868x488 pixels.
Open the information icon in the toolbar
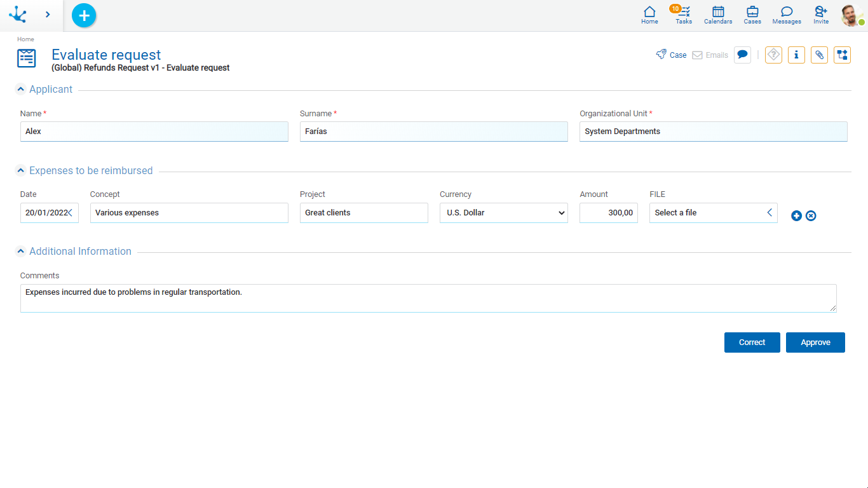tap(796, 55)
